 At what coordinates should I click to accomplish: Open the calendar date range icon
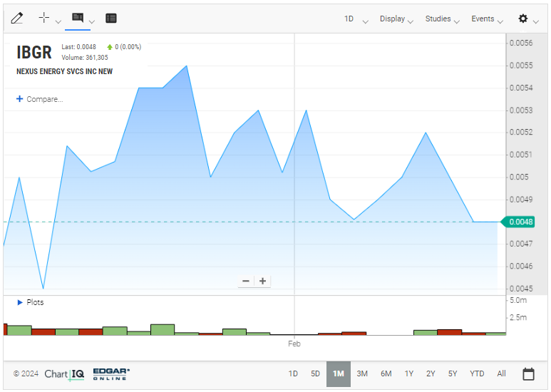(x=528, y=374)
